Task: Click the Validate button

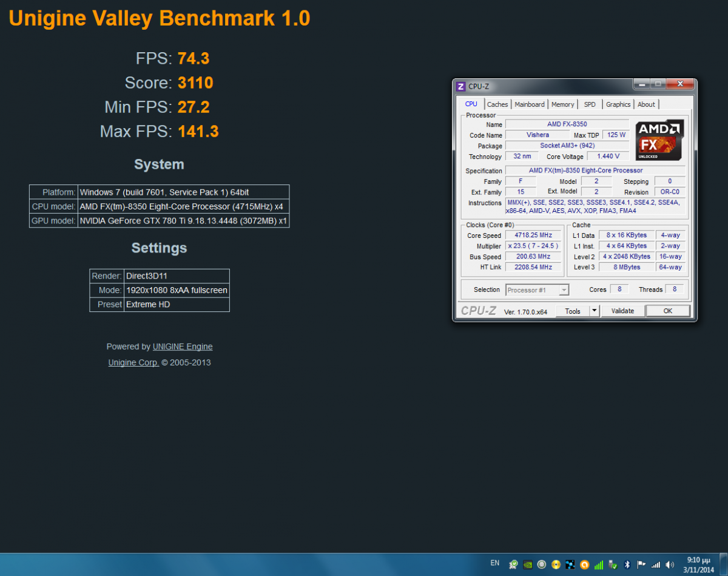Action: click(x=622, y=311)
